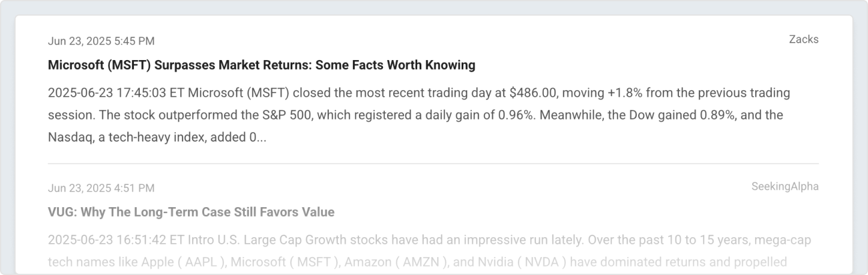Click the Jun 23, 2025 5:45 PM date
868x275 pixels.
101,41
